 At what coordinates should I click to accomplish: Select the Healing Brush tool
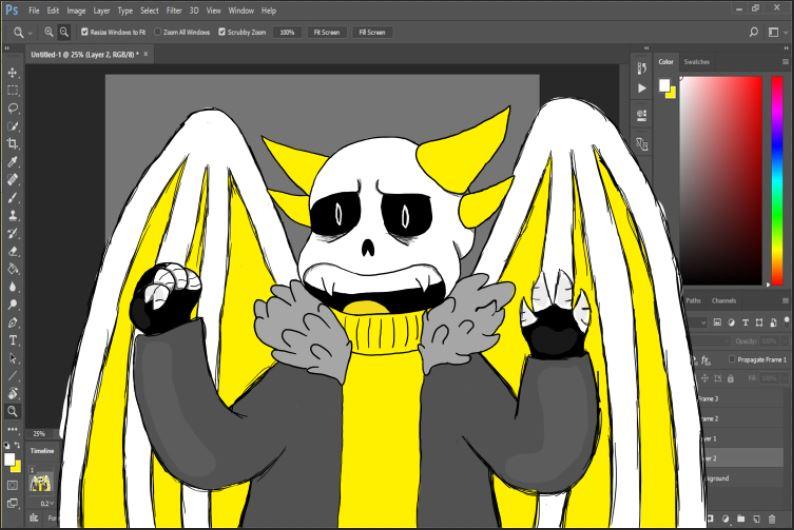pos(13,180)
